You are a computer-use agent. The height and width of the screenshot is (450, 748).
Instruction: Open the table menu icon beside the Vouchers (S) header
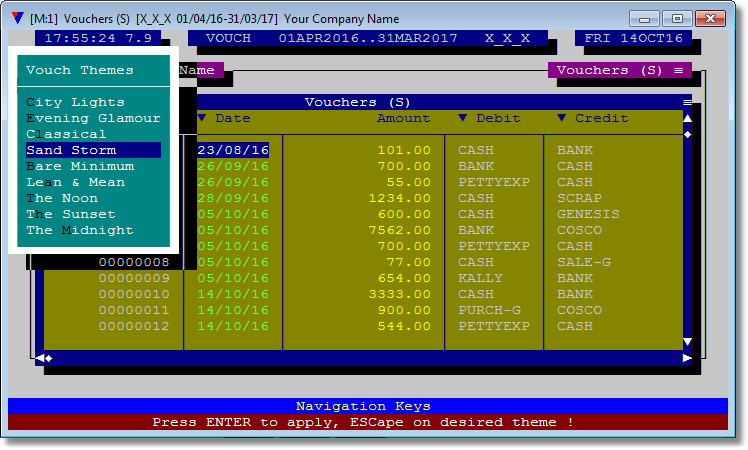point(687,102)
